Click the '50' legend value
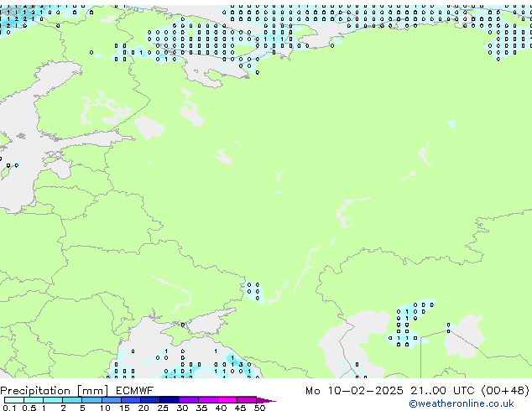 point(259,408)
